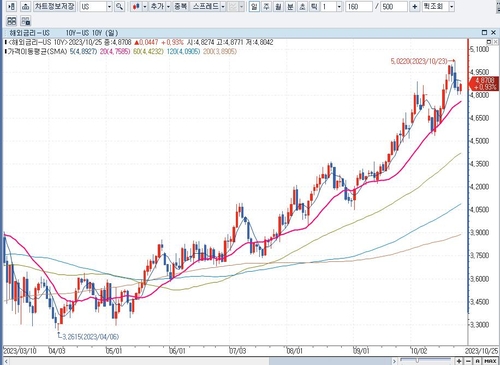Expand the candlestick chart type dropdown arrow

145,6
